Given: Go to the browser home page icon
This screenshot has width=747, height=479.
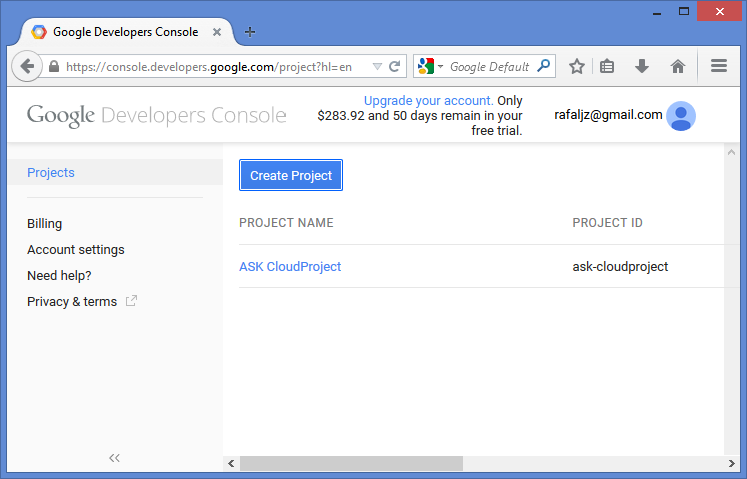Looking at the screenshot, I should pyautogui.click(x=677, y=66).
